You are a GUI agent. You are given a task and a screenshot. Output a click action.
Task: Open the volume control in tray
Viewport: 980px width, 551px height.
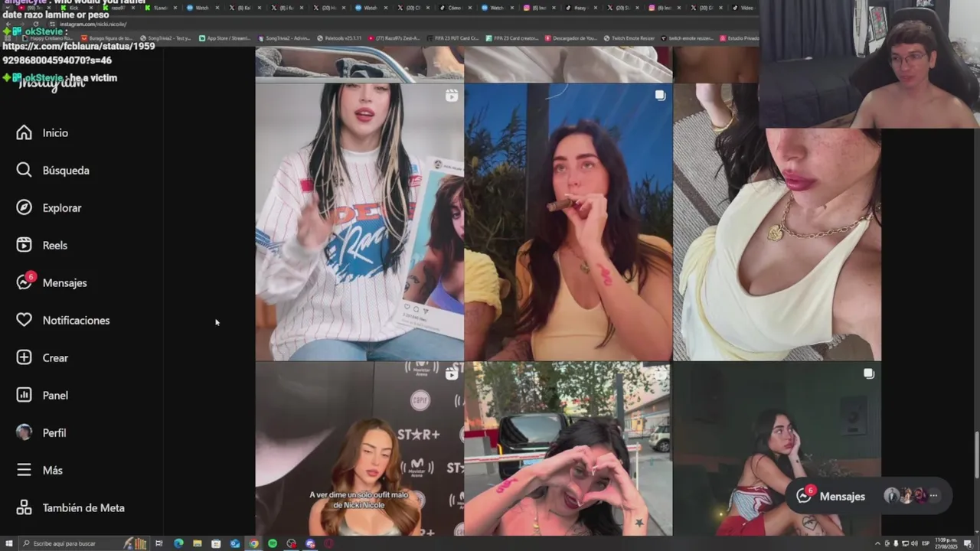(x=915, y=543)
